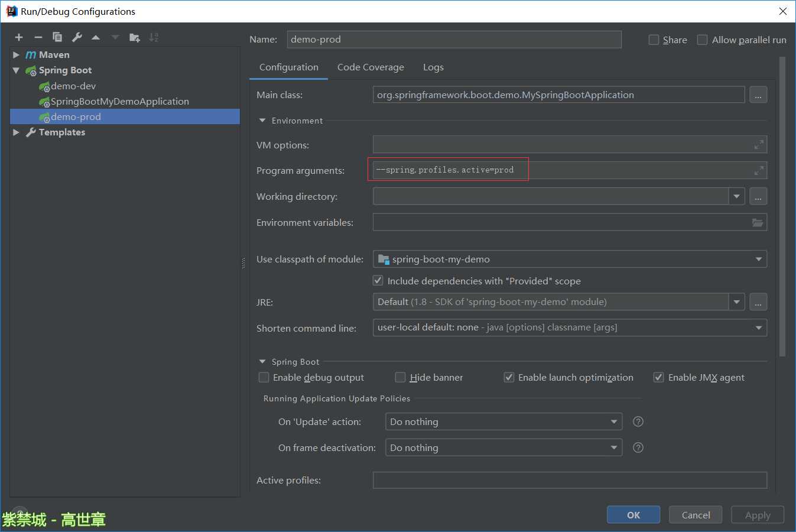The height and width of the screenshot is (532, 796).
Task: Click the Main class text field
Action: click(x=558, y=95)
